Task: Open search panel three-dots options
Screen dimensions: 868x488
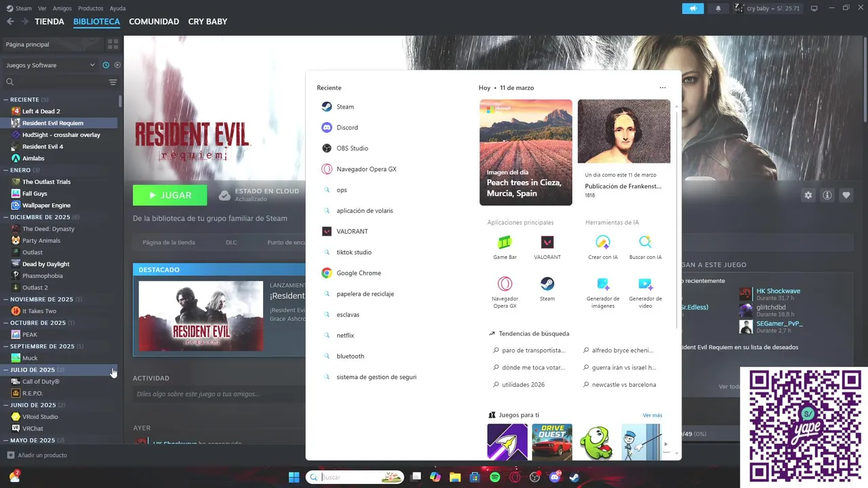Action: pos(663,88)
